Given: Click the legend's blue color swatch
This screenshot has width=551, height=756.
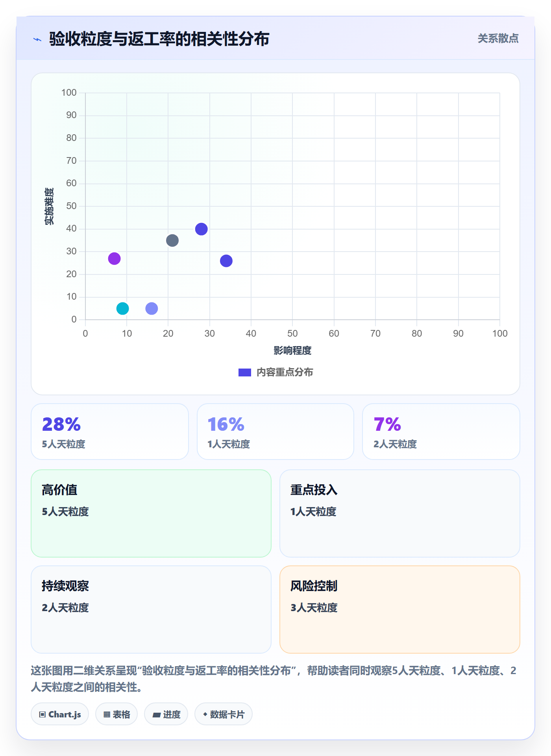Looking at the screenshot, I should pos(244,372).
